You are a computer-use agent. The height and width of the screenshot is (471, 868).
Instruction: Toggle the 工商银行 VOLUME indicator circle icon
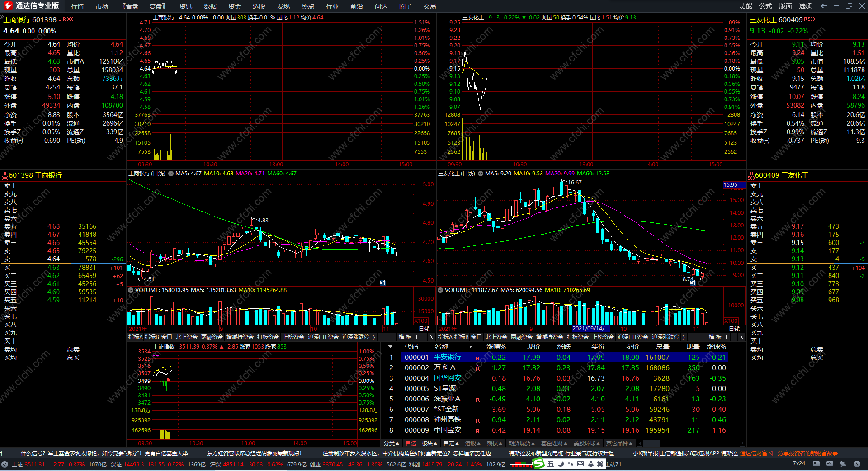pos(131,290)
